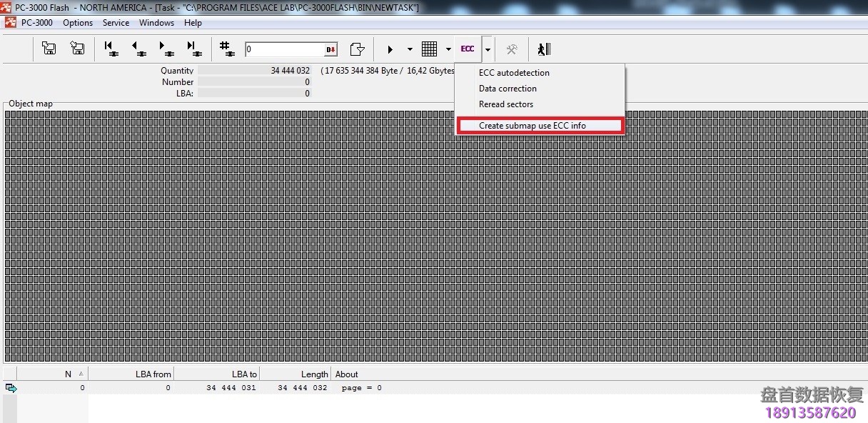Run ECC autodetection
Screen dimensions: 868x423
(x=514, y=72)
